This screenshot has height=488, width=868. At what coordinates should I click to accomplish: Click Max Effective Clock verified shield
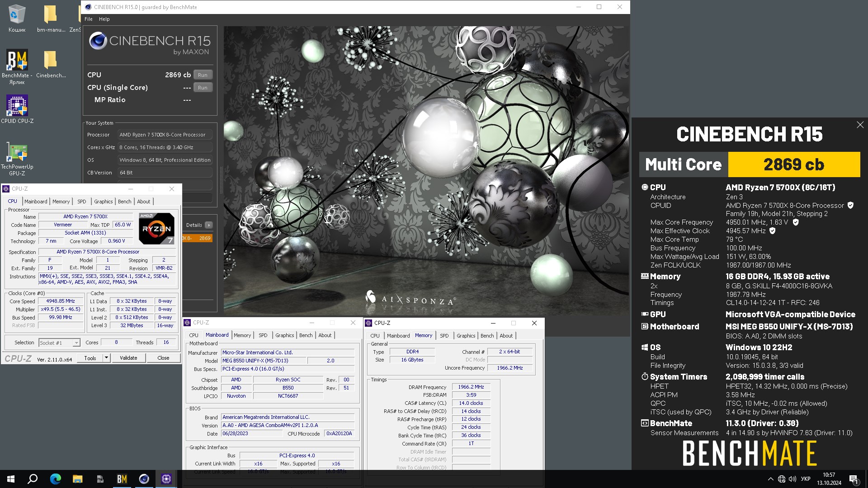click(x=773, y=231)
